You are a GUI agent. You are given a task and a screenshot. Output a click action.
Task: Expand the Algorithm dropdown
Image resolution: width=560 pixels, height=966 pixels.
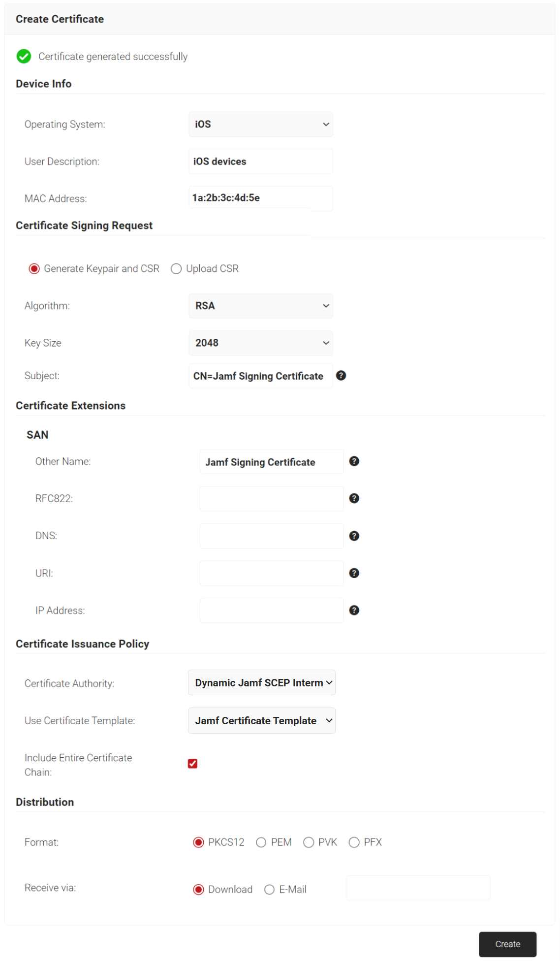261,306
